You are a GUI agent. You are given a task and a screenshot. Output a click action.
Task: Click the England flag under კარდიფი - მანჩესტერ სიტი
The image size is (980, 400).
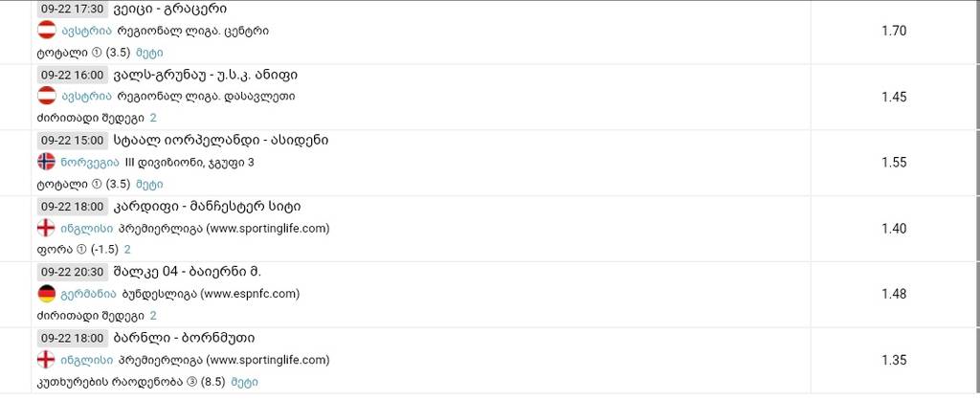[45, 228]
